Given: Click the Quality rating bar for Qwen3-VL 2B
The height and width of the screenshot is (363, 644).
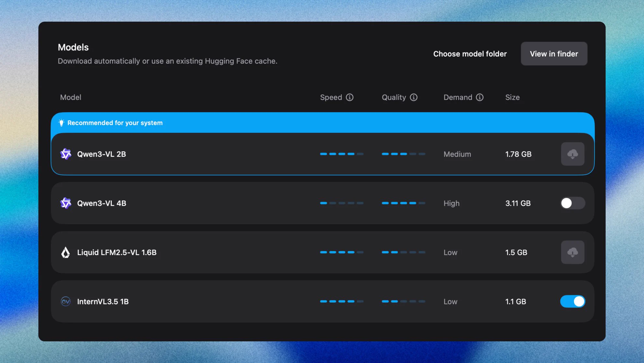Looking at the screenshot, I should (x=403, y=154).
